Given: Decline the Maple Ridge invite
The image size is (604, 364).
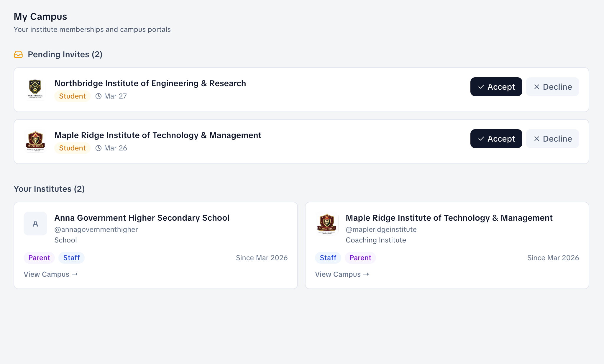Looking at the screenshot, I should (x=552, y=139).
